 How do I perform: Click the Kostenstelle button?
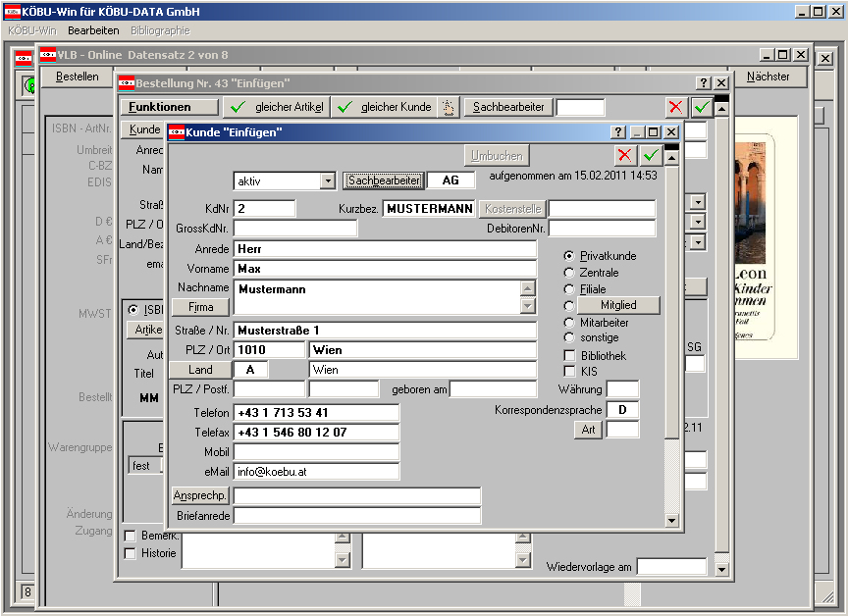(x=512, y=209)
